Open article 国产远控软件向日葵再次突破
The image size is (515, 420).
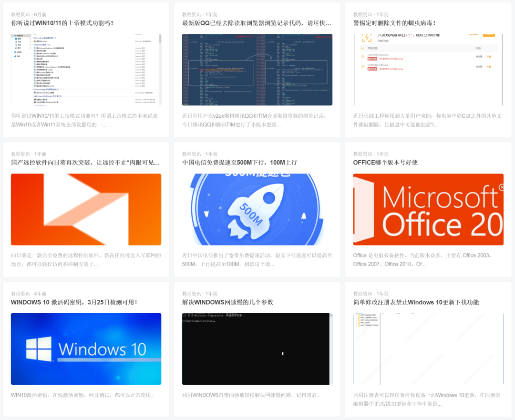[x=85, y=163]
